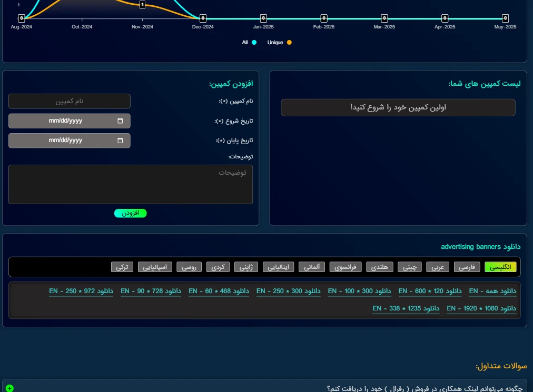The width and height of the screenshot is (533, 392).
Task: Click the توضیحات text area
Action: pos(131,184)
